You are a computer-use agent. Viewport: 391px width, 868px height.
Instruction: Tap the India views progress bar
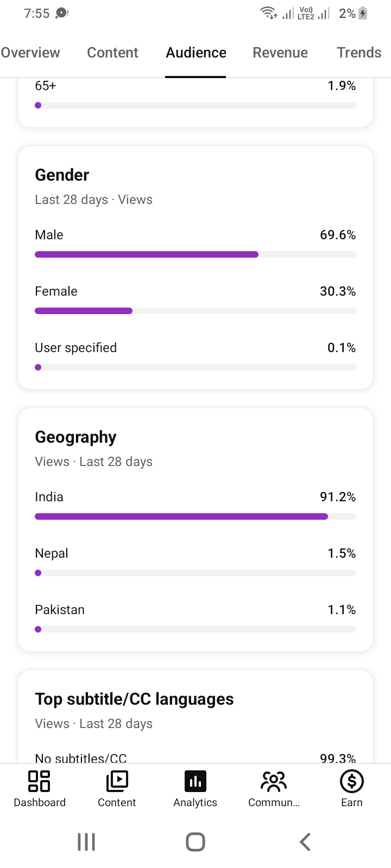point(195,516)
